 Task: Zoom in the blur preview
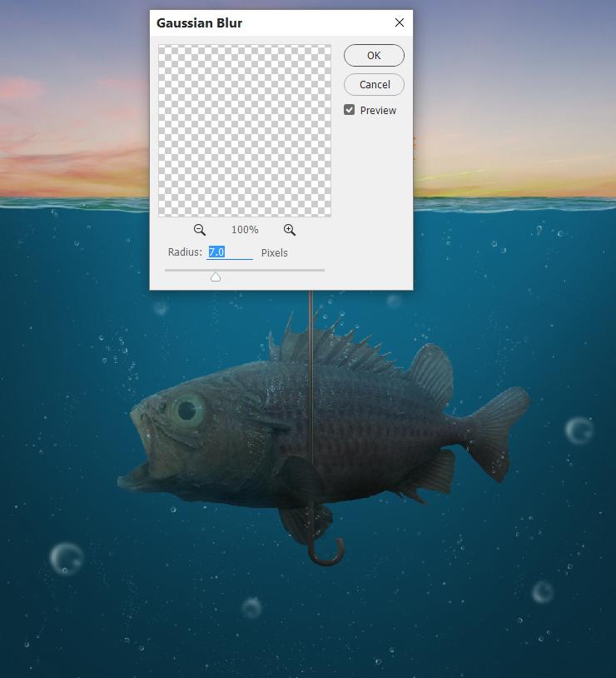pos(290,230)
